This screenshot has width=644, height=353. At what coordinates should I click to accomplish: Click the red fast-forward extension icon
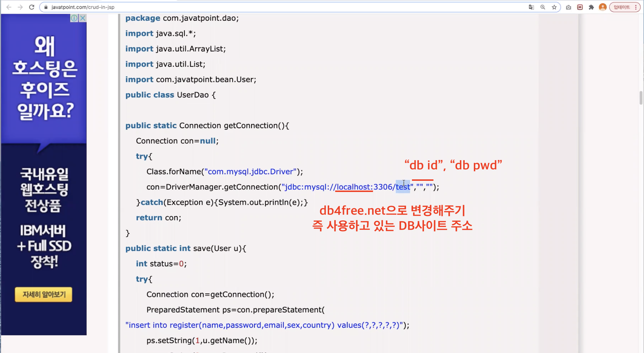click(580, 7)
